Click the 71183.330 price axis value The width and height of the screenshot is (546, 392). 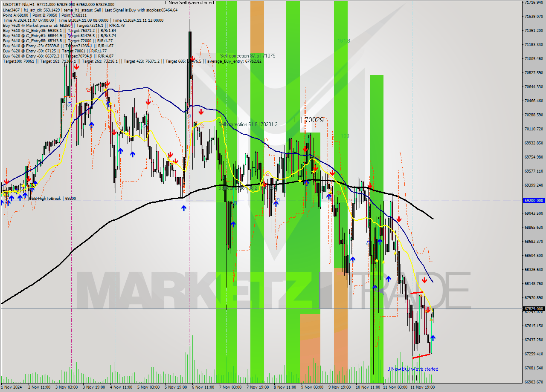(x=534, y=45)
